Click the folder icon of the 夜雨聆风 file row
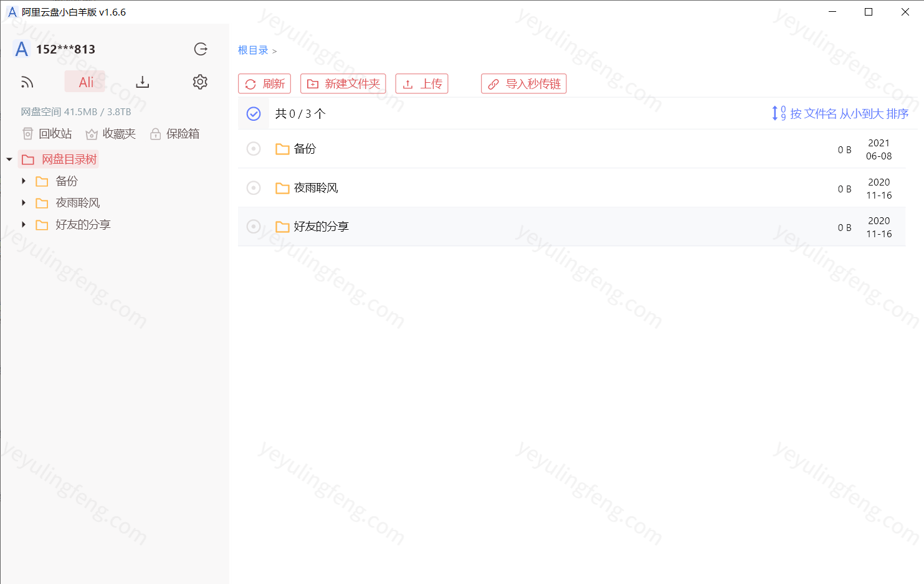Screen dimensions: 924x584 coord(282,189)
